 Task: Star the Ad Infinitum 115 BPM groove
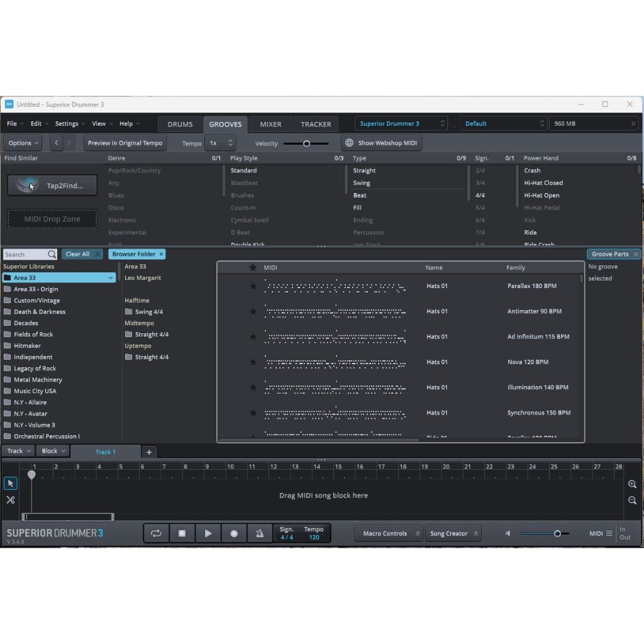tap(253, 337)
